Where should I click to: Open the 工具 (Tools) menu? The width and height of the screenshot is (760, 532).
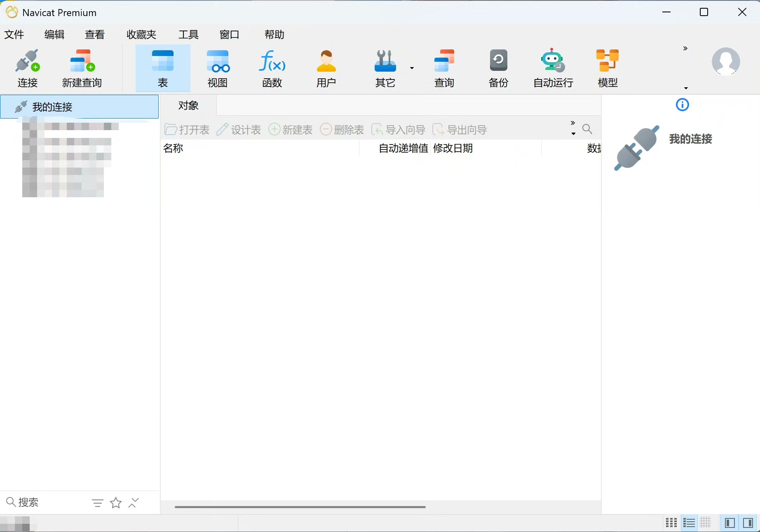tap(188, 35)
